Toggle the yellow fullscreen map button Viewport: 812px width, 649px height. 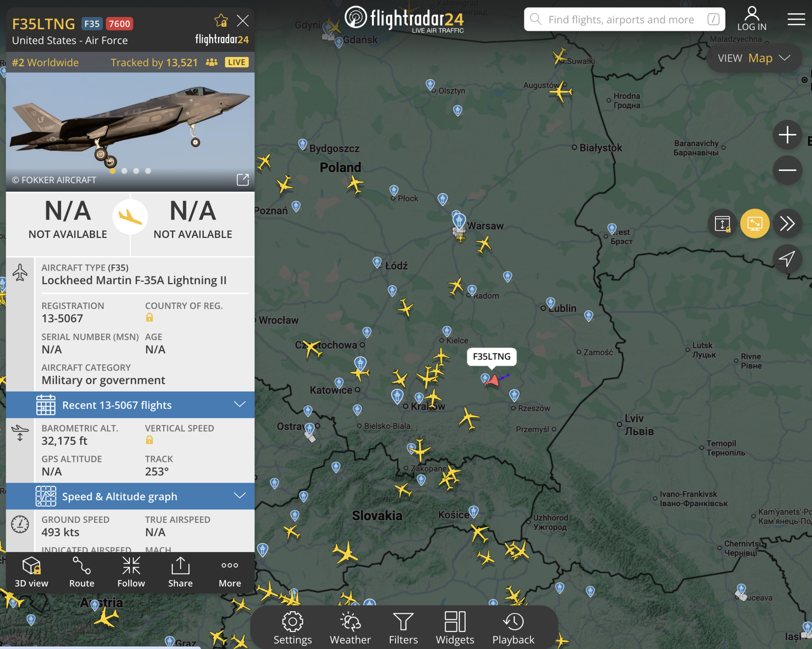[x=755, y=223]
